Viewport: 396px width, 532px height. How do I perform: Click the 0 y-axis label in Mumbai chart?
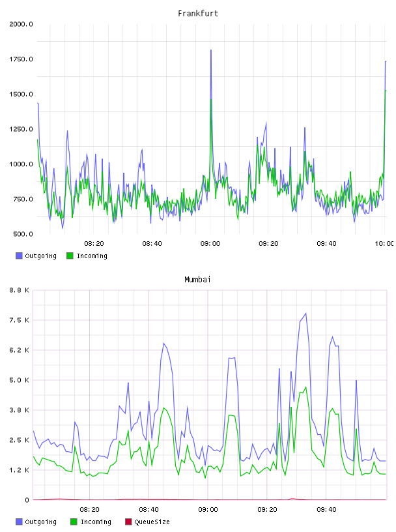(27, 500)
